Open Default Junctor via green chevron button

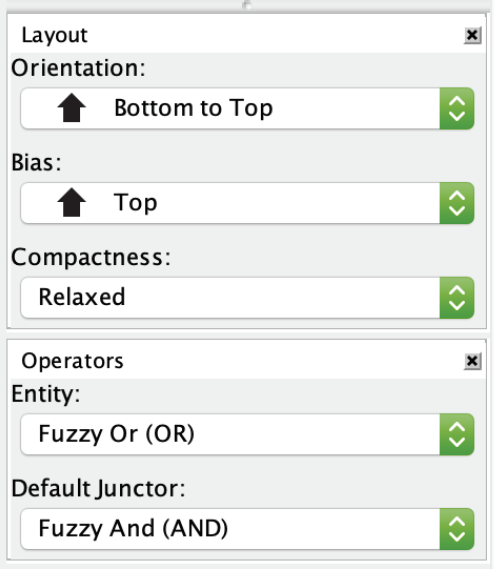pyautogui.click(x=457, y=529)
